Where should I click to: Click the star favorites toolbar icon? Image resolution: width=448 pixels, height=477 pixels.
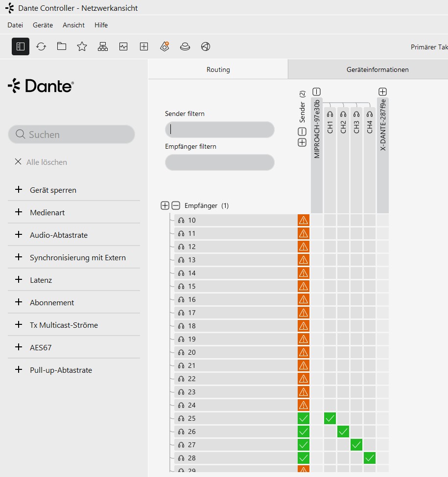[82, 46]
